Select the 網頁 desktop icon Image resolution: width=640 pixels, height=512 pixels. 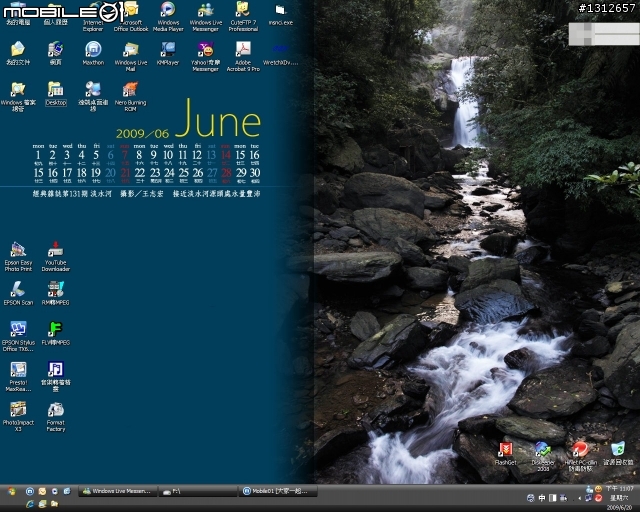click(56, 53)
